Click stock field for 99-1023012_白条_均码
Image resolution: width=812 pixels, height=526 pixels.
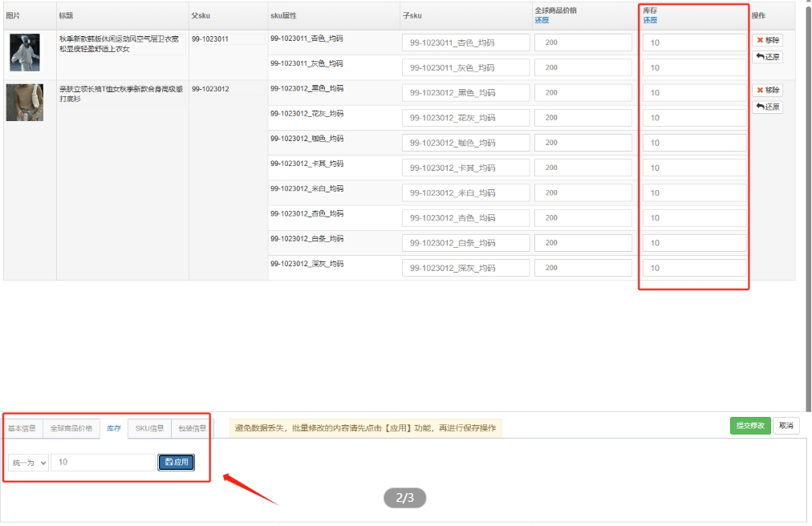(x=694, y=243)
